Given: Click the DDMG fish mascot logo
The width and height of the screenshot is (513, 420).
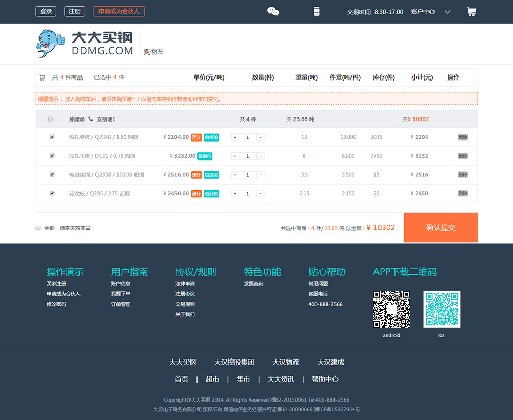Looking at the screenshot, I should tap(49, 44).
